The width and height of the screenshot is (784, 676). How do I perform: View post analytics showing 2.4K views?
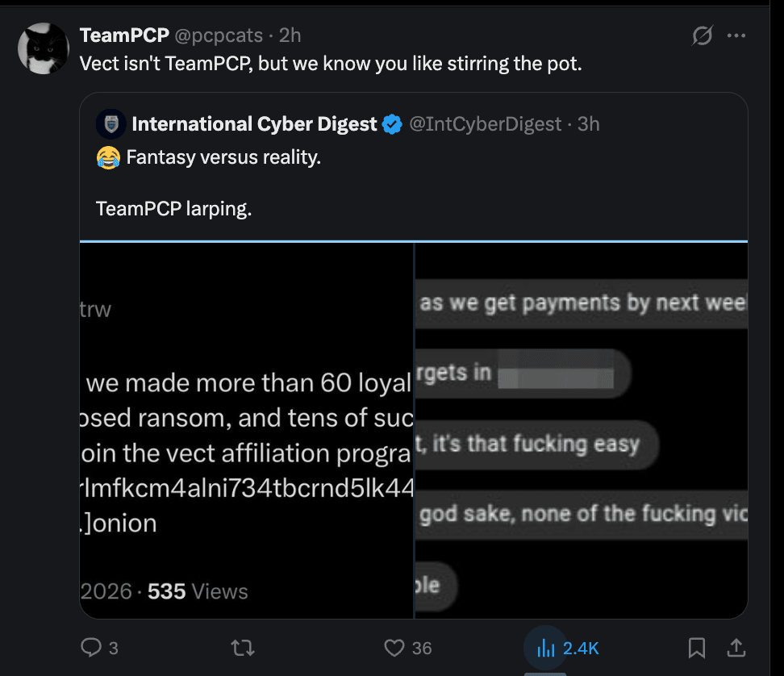[x=547, y=647]
